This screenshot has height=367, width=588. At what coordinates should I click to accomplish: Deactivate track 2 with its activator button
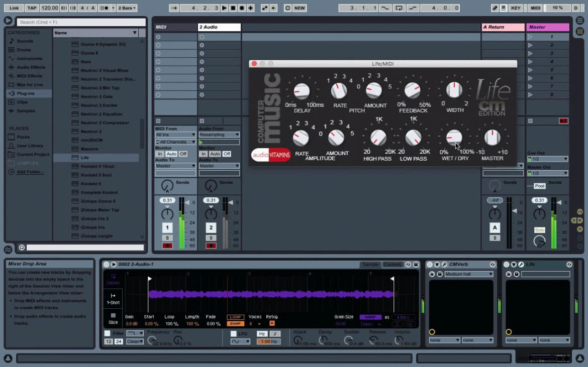pos(211,227)
